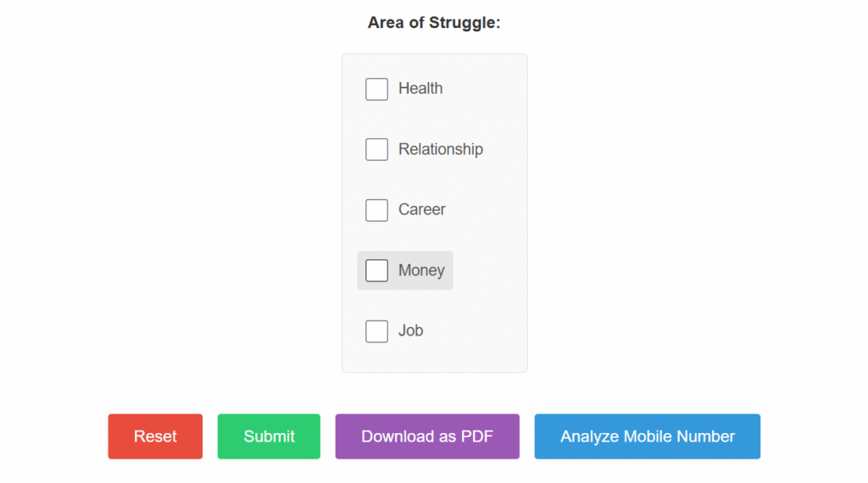Toggle the Money checkbox square
The height and width of the screenshot is (483, 868).
pos(376,270)
